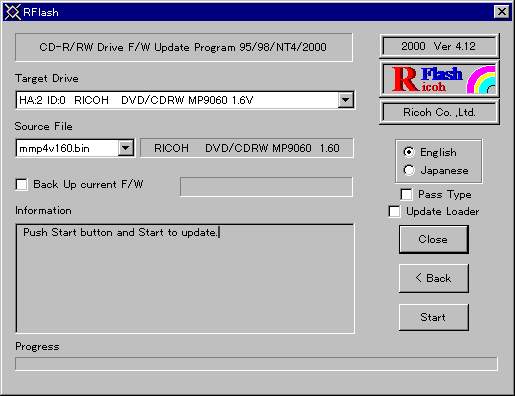The height and width of the screenshot is (396, 515).
Task: Click the Target Drive label
Action: tap(47, 78)
